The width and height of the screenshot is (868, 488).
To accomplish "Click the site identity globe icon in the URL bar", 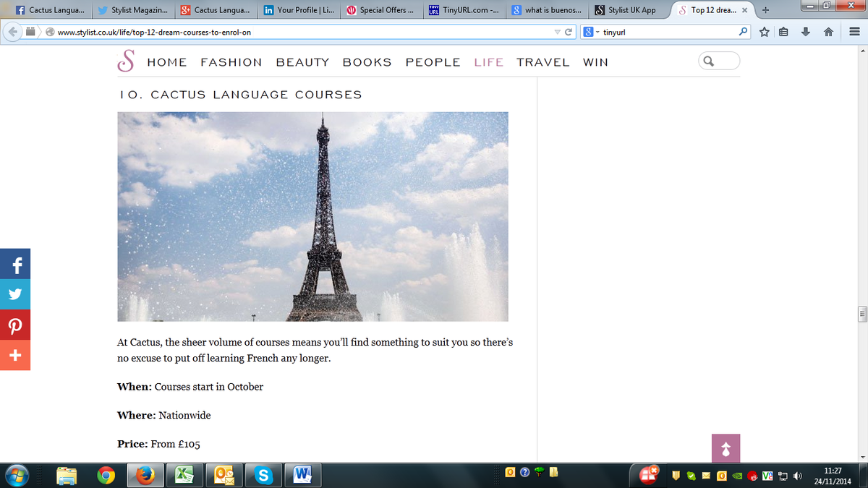I will pos(49,33).
